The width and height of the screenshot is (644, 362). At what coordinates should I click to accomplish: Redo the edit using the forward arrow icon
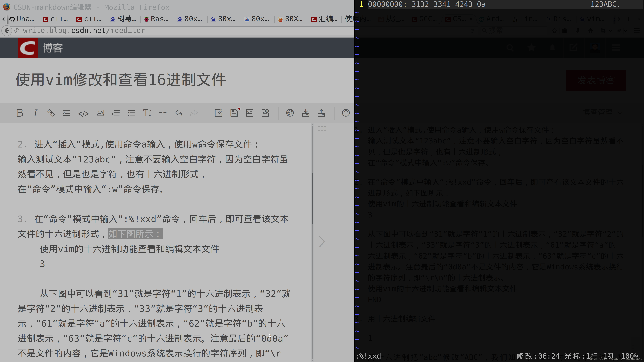[x=194, y=113]
